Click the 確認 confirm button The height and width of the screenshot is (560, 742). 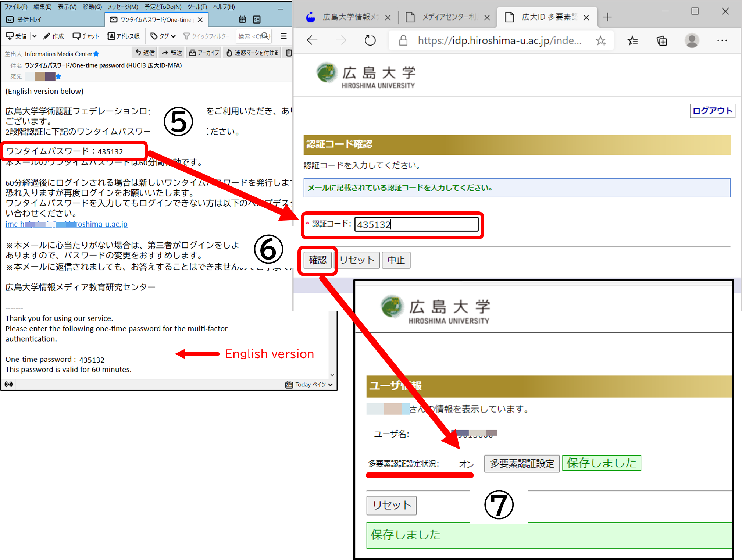318,260
